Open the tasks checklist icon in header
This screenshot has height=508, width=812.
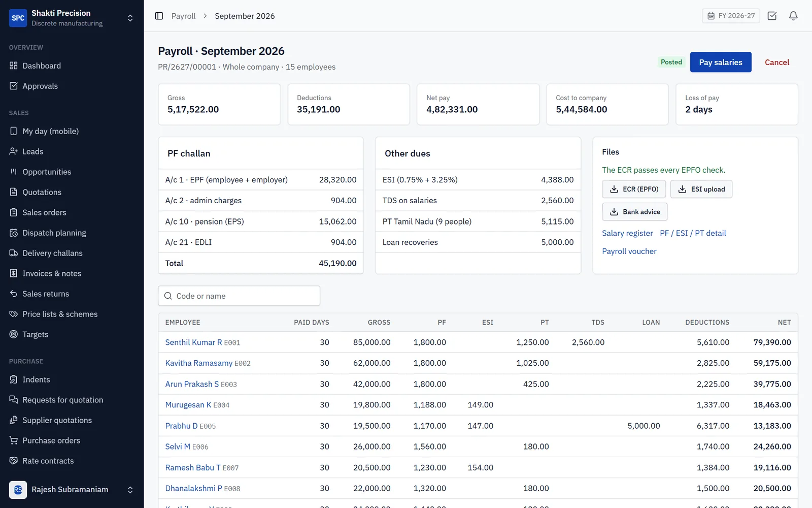(772, 16)
